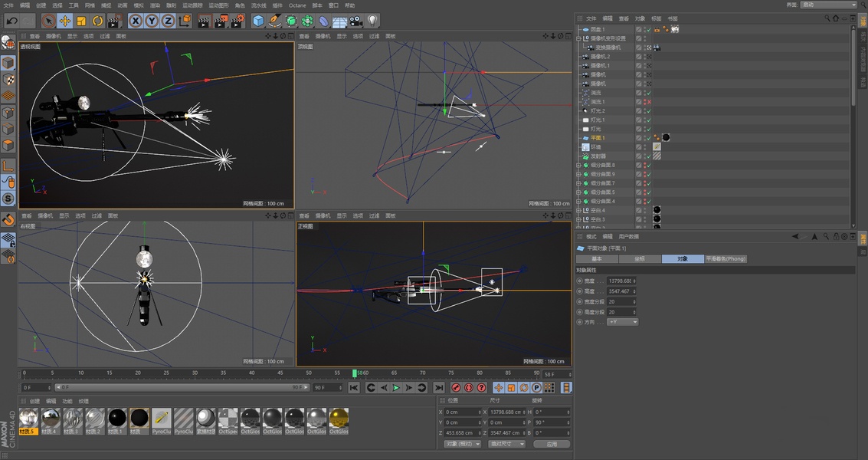Viewport: 868px width, 460px height.
Task: Click the cube primitive icon
Action: point(259,21)
